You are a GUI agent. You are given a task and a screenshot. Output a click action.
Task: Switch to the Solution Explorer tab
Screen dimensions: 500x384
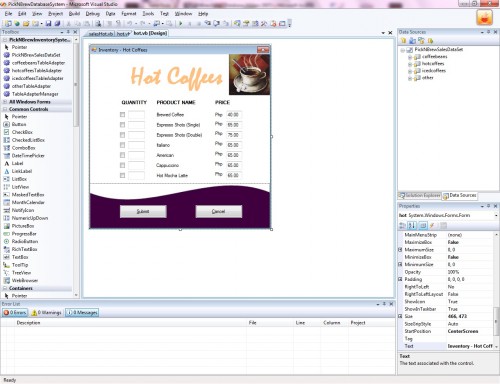[x=420, y=195]
